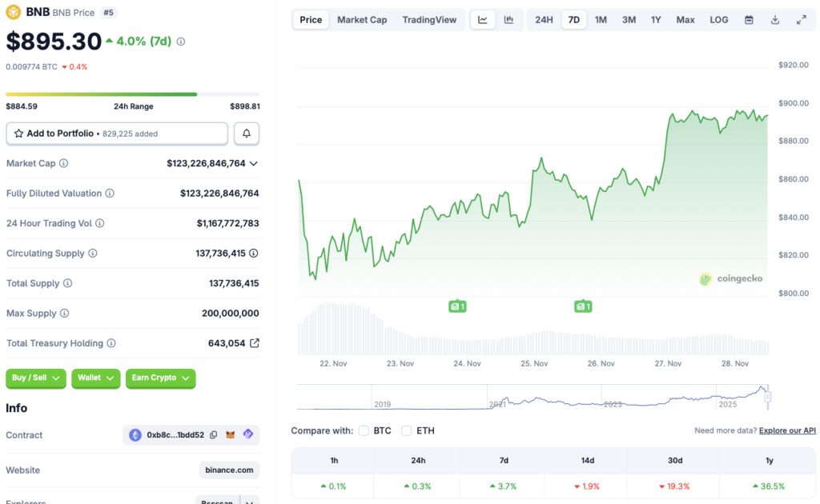Click the download chart icon
This screenshot has width=820, height=504.
[x=774, y=19]
